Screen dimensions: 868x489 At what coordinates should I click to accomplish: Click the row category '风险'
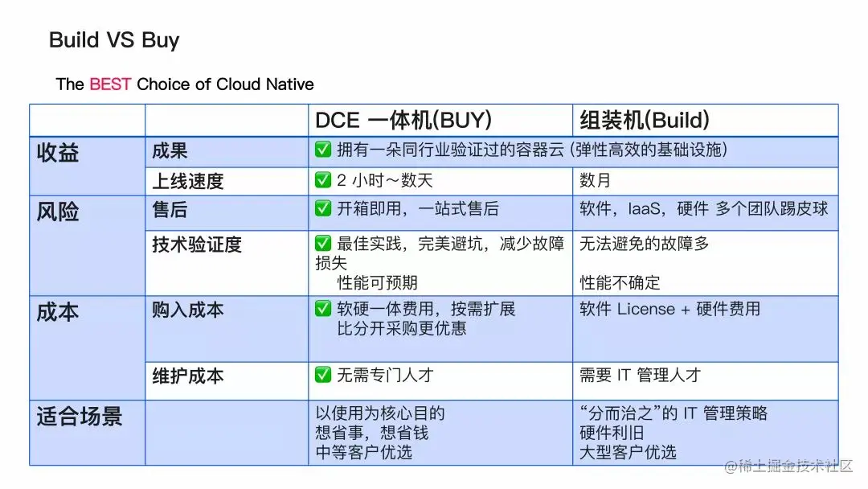pyautogui.click(x=58, y=212)
